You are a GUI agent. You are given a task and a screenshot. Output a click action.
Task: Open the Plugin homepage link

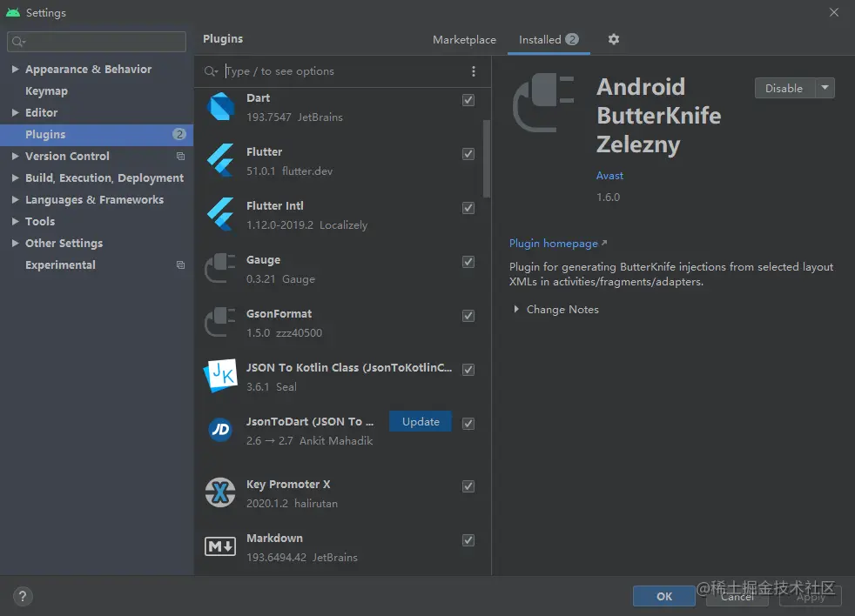pyautogui.click(x=554, y=244)
